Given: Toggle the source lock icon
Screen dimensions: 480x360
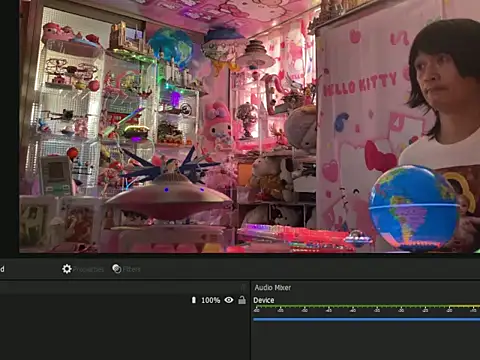Looking at the screenshot, I should (x=242, y=300).
